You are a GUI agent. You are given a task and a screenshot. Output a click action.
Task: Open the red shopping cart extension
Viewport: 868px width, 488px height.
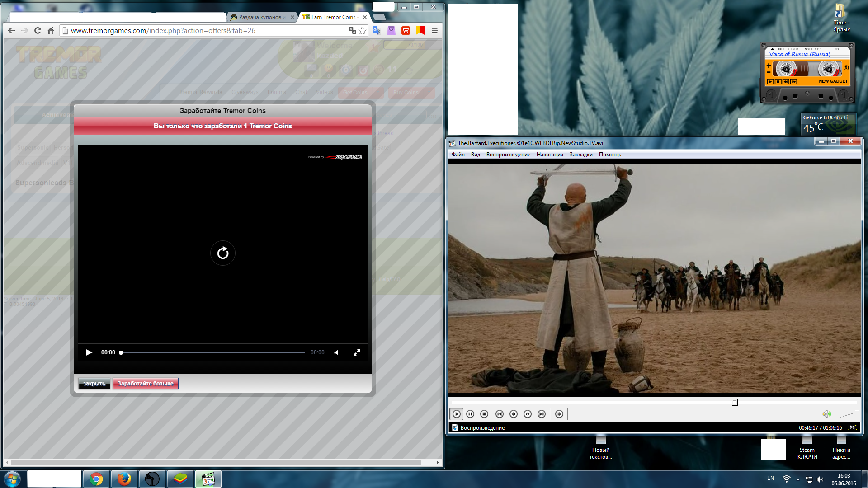[x=406, y=30]
